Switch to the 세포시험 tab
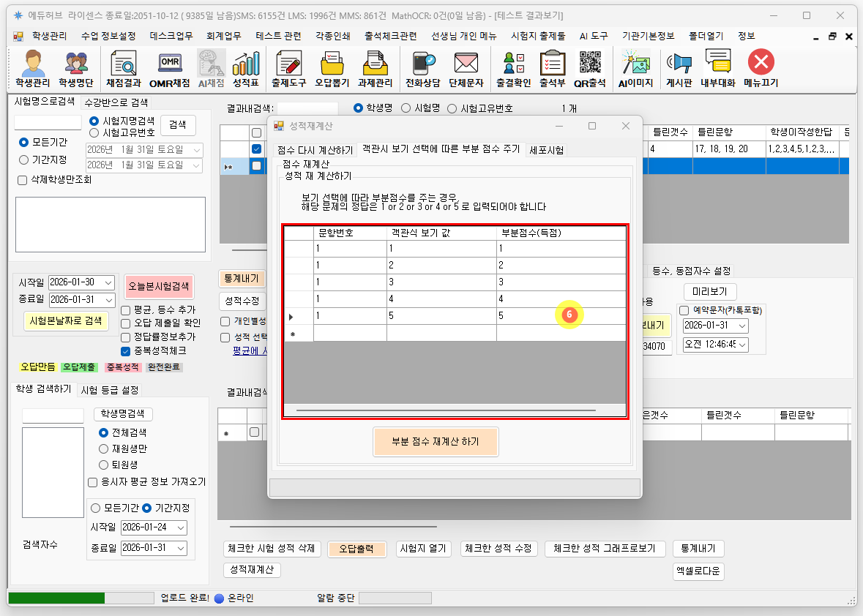863x616 pixels. 546,150
